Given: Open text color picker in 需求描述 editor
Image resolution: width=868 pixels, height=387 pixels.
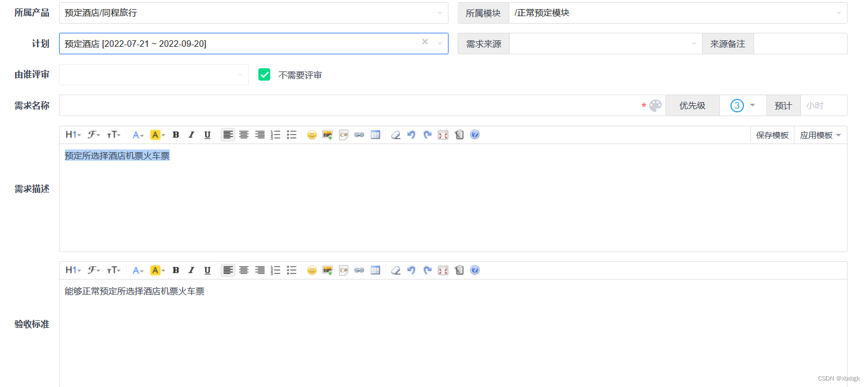Looking at the screenshot, I should tap(138, 135).
